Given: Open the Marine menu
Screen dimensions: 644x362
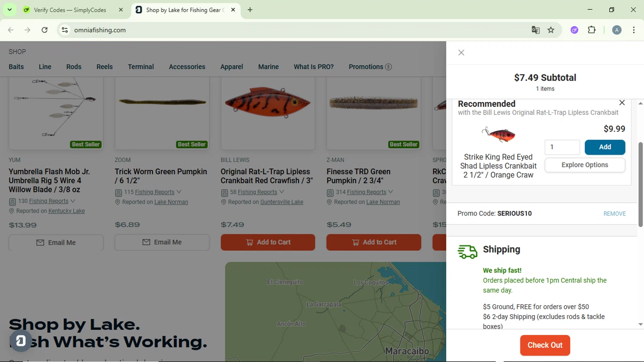Looking at the screenshot, I should [x=268, y=67].
